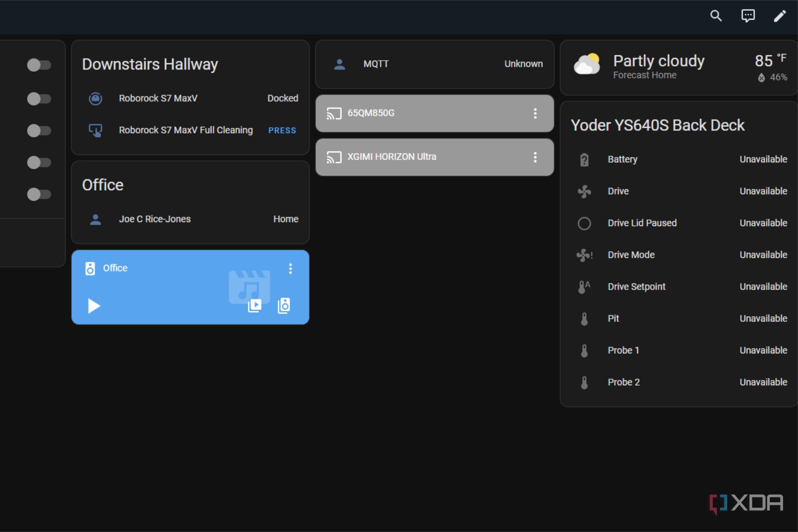Click the 46% humidity value
Viewport: 798px width, 532px height.
pos(778,77)
